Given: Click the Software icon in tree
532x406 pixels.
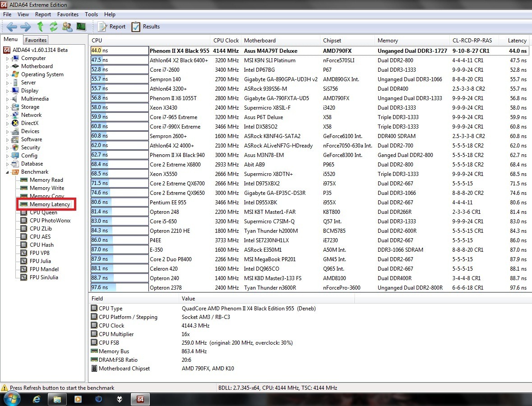Looking at the screenshot, I should click(x=15, y=139).
